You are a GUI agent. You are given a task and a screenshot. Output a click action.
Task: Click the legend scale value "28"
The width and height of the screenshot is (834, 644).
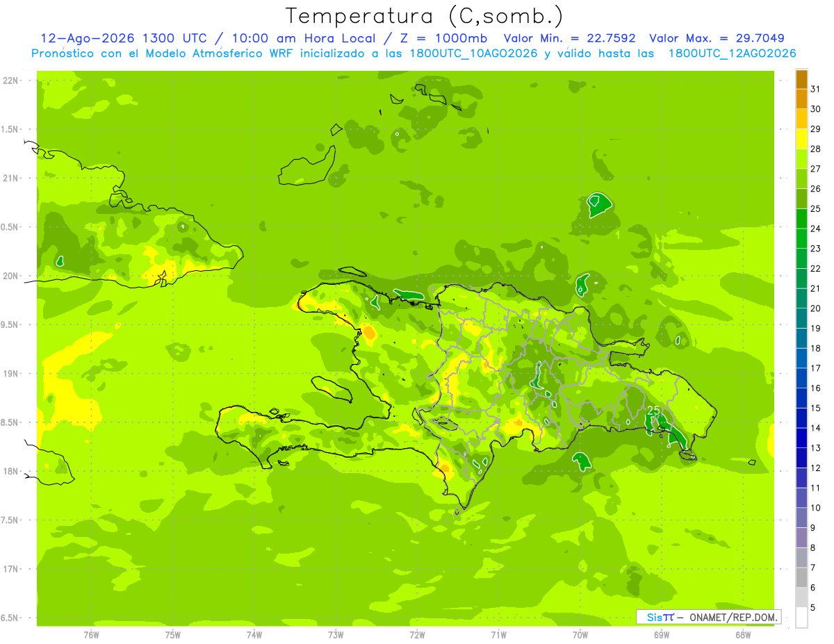[815, 149]
